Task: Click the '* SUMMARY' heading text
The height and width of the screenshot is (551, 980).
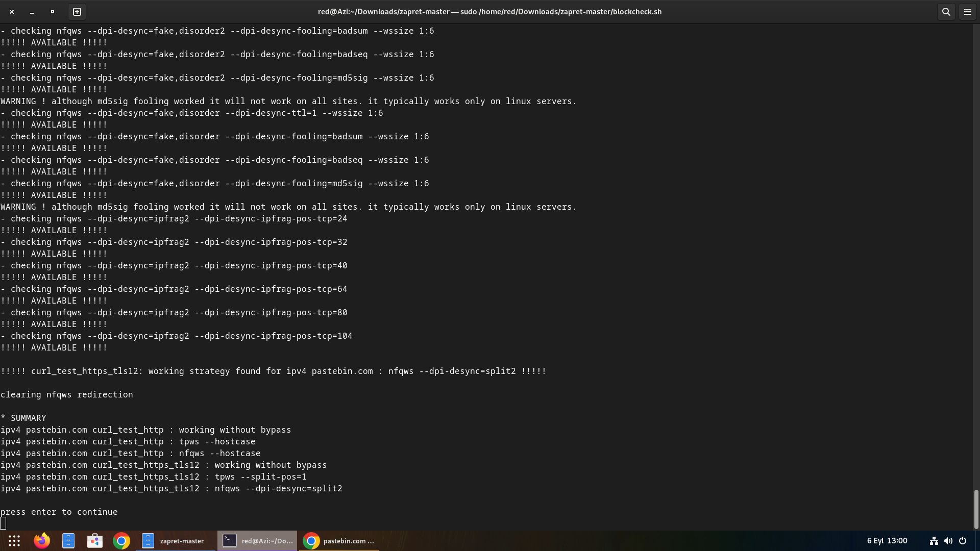Action: (23, 418)
